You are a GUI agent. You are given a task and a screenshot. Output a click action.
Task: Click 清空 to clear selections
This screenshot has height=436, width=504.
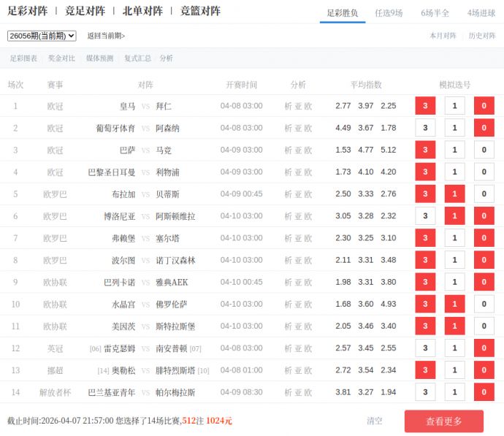point(374,421)
